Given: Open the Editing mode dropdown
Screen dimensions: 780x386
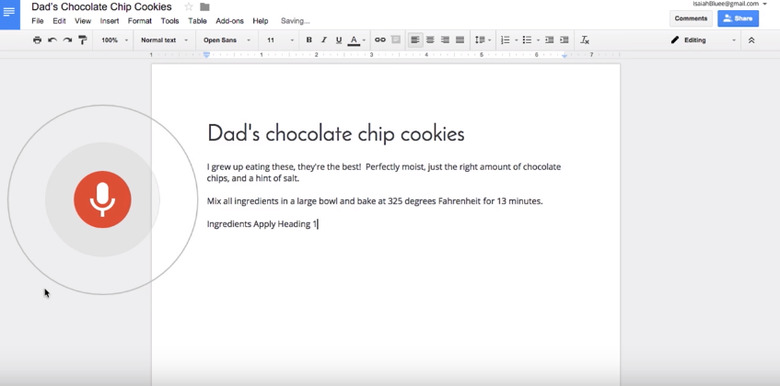Looking at the screenshot, I should 703,40.
